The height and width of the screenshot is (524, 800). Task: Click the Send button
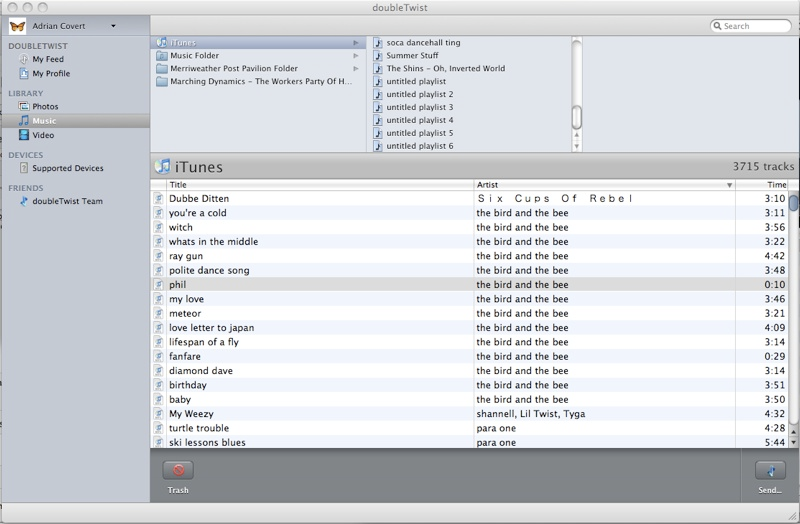click(x=770, y=470)
